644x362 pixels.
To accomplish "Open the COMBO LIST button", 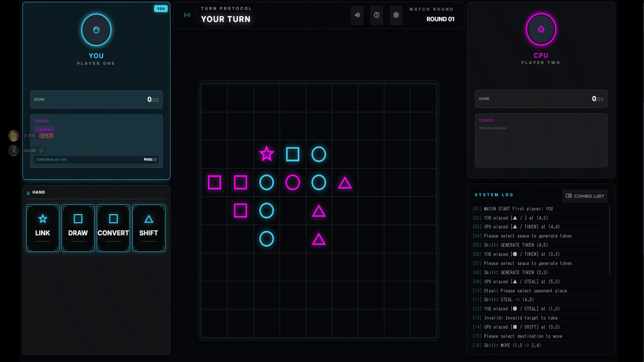I will 585,196.
